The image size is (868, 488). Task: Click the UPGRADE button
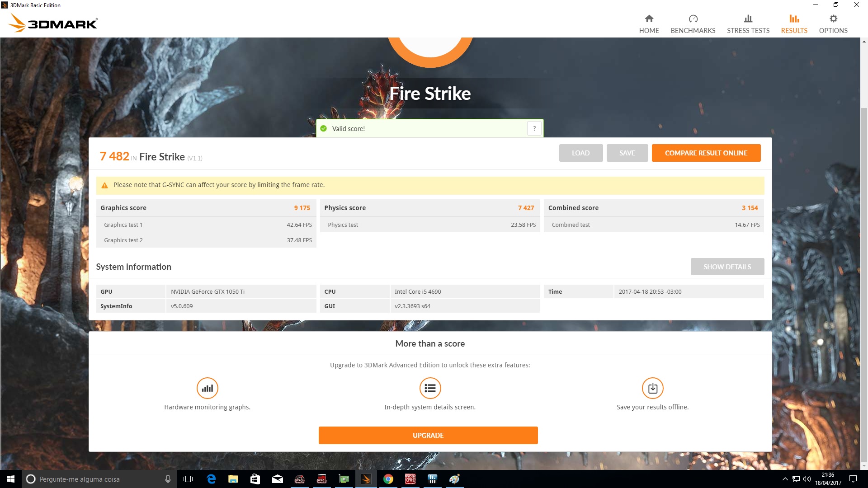pyautogui.click(x=428, y=435)
